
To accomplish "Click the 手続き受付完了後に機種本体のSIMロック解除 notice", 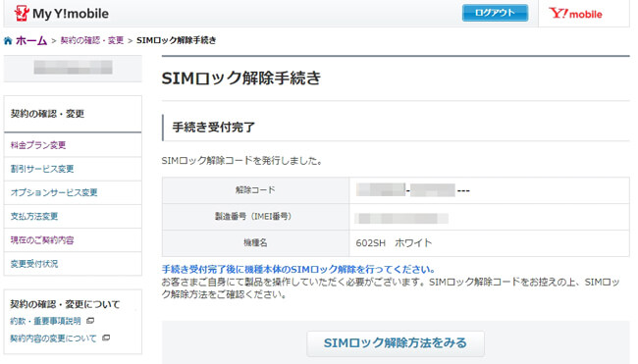I will point(299,269).
